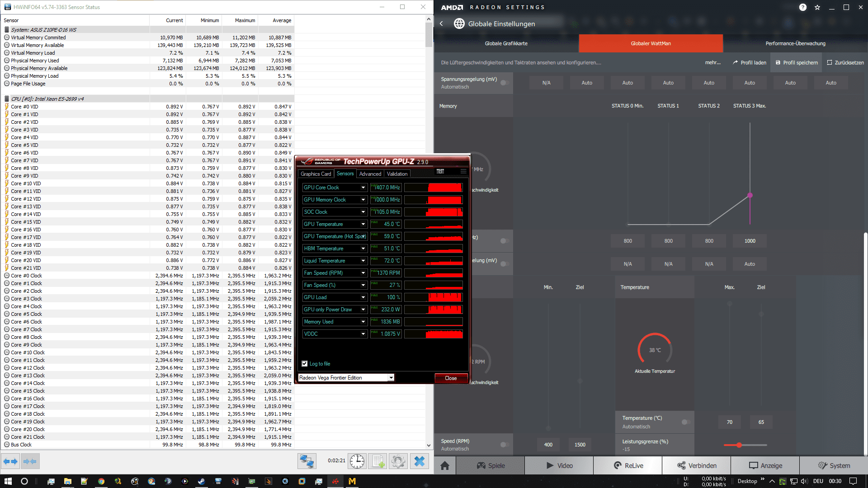
Task: Open Spiele section in Radeon Settings
Action: point(491,465)
